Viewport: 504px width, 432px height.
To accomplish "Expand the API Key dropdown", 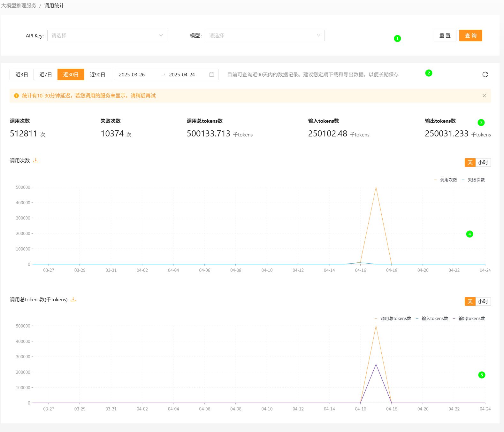I will click(x=107, y=35).
